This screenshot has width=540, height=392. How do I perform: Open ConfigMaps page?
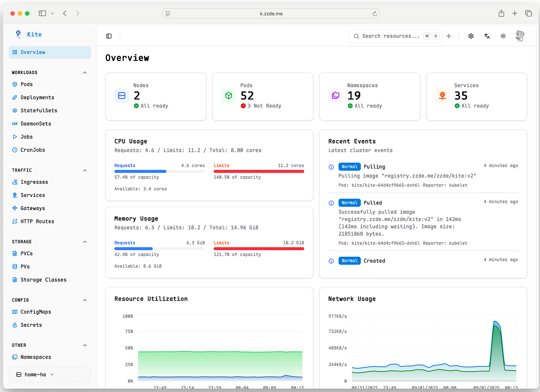click(x=50, y=312)
